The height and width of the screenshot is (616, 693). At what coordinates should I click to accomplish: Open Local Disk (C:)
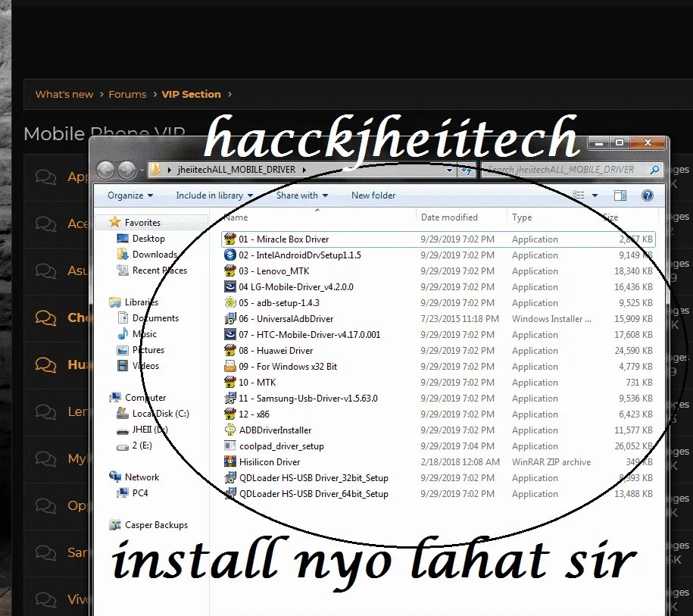point(161,414)
